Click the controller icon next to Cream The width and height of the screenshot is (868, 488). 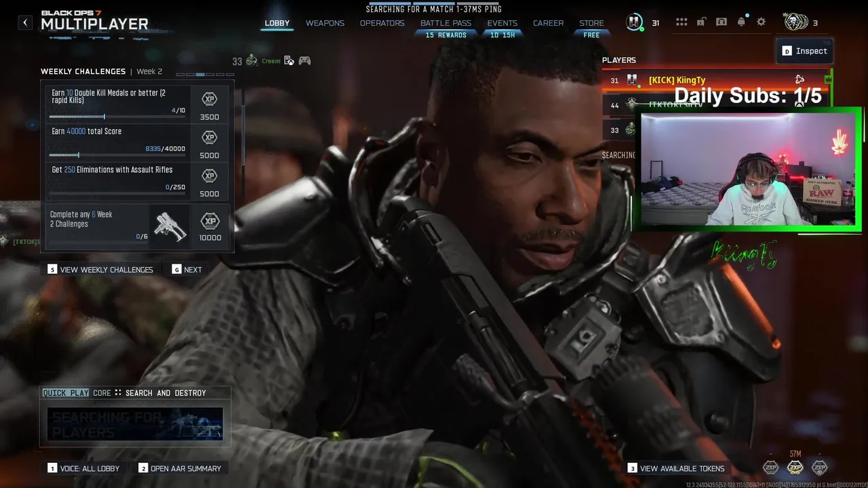(305, 61)
